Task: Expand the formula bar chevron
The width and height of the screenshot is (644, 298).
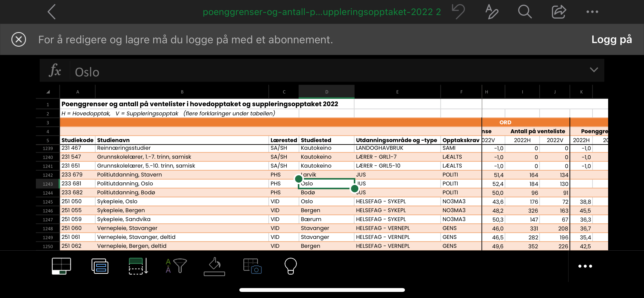Action: click(594, 70)
